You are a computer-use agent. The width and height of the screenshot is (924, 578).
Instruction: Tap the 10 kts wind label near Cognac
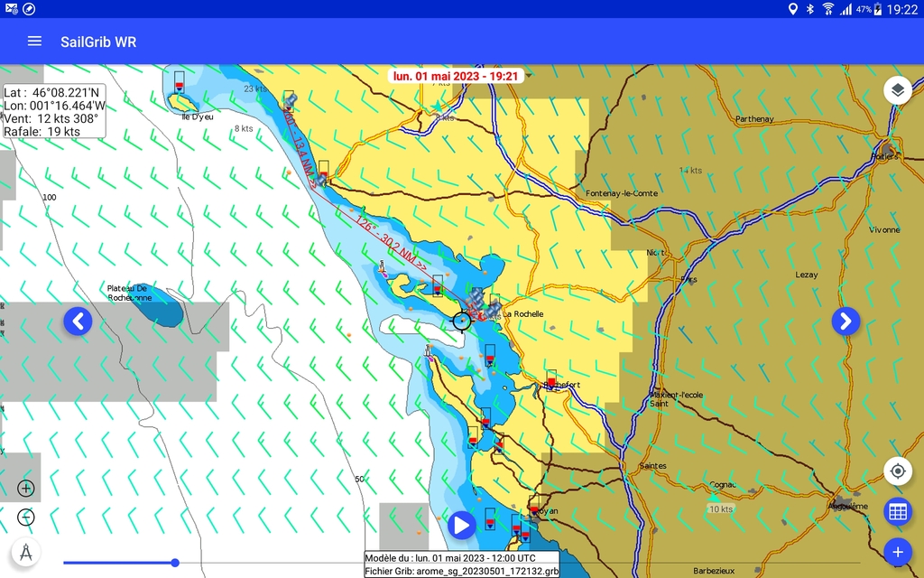pos(721,509)
